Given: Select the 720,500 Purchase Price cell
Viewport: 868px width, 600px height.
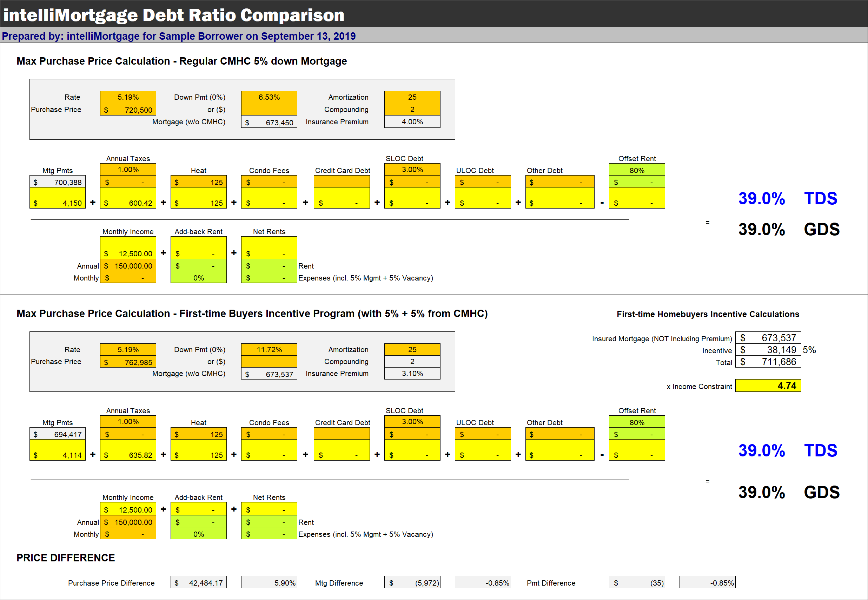Looking at the screenshot, I should click(x=128, y=110).
